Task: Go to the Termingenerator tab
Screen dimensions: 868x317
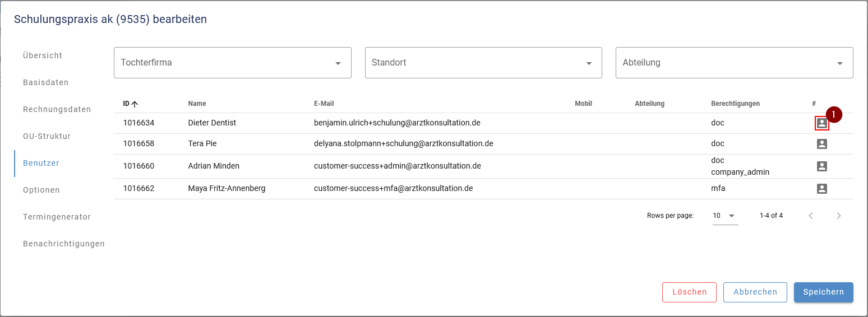Action: (57, 217)
